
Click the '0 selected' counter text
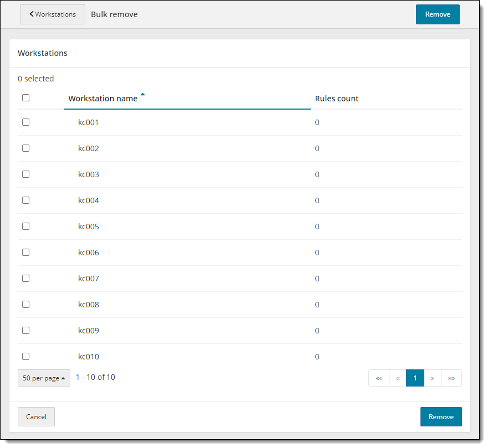[36, 79]
